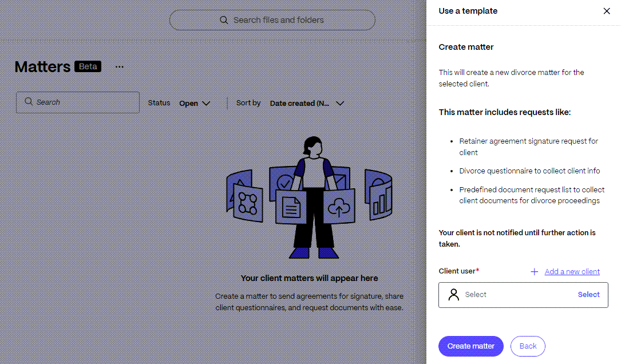This screenshot has width=621, height=364.
Task: Click 'This will create a new divorce matter' description
Action: pos(511,78)
